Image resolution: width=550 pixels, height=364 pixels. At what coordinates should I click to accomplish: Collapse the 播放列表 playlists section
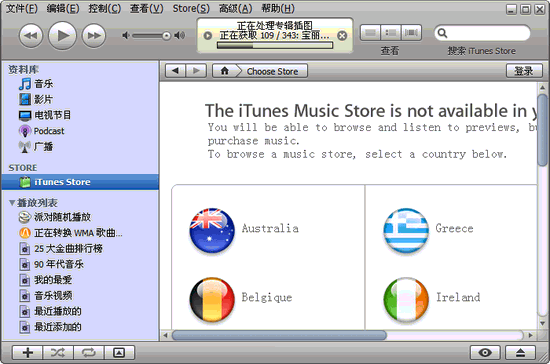[12, 203]
